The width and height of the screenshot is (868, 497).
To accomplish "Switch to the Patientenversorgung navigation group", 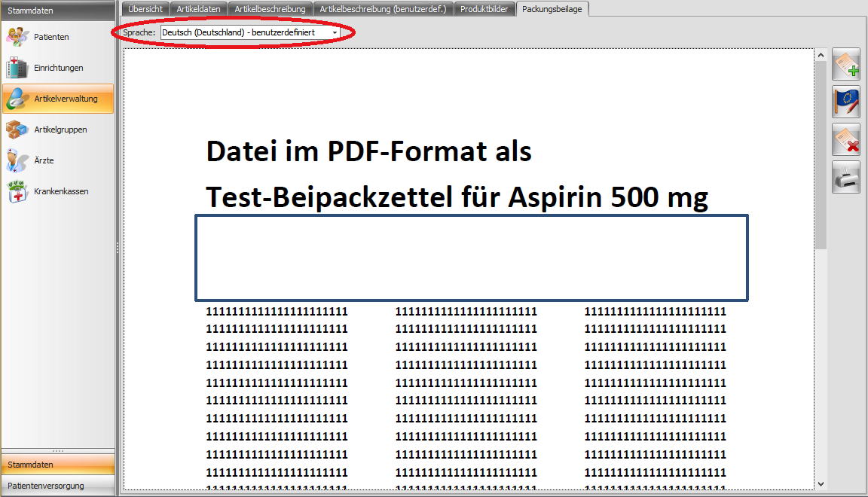I will (x=58, y=486).
